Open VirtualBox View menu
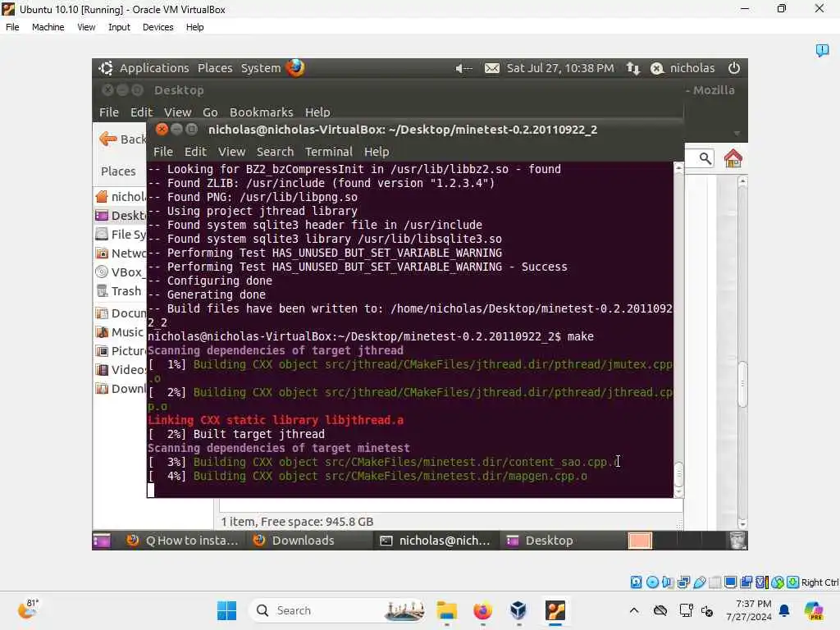Viewport: 840px width, 630px height. coord(86,27)
